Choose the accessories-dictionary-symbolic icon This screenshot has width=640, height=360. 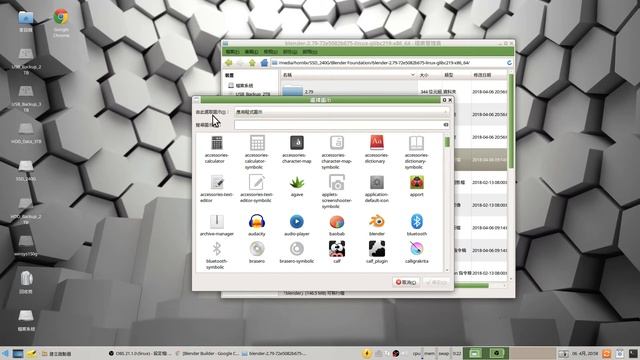click(x=416, y=143)
